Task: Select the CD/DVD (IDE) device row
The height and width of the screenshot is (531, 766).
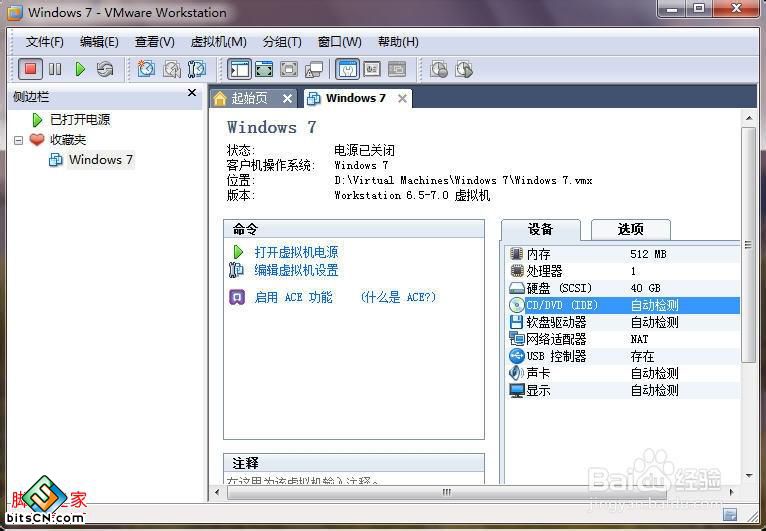Action: point(623,305)
